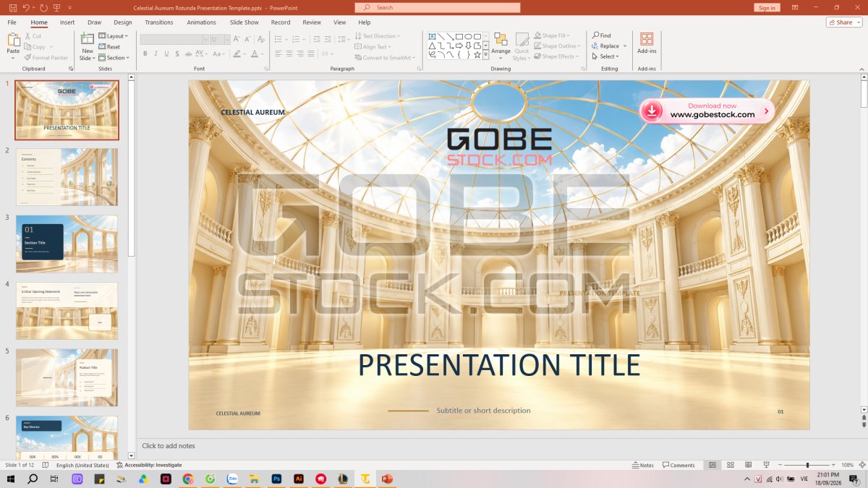This screenshot has height=488, width=868.
Task: Click the Accessibility Investigate icon in status bar
Action: (x=119, y=465)
